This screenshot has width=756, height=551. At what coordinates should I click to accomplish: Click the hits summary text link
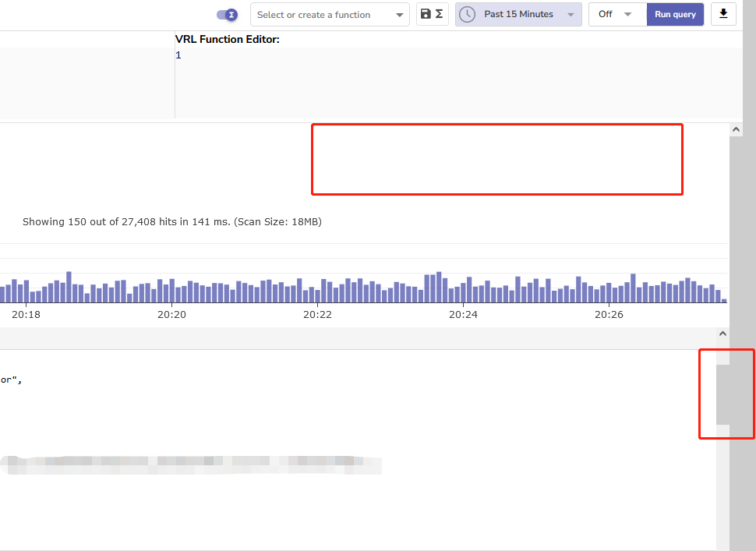[173, 221]
